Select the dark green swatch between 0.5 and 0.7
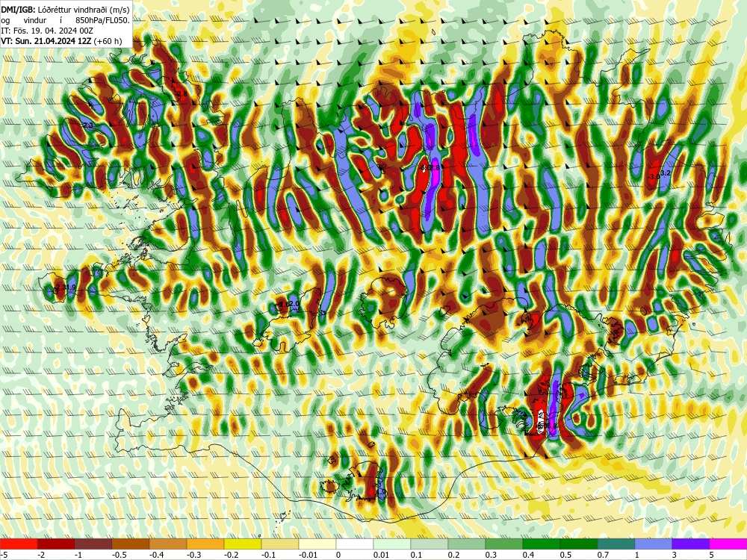Viewport: 747px width, 560px height. coord(579,544)
